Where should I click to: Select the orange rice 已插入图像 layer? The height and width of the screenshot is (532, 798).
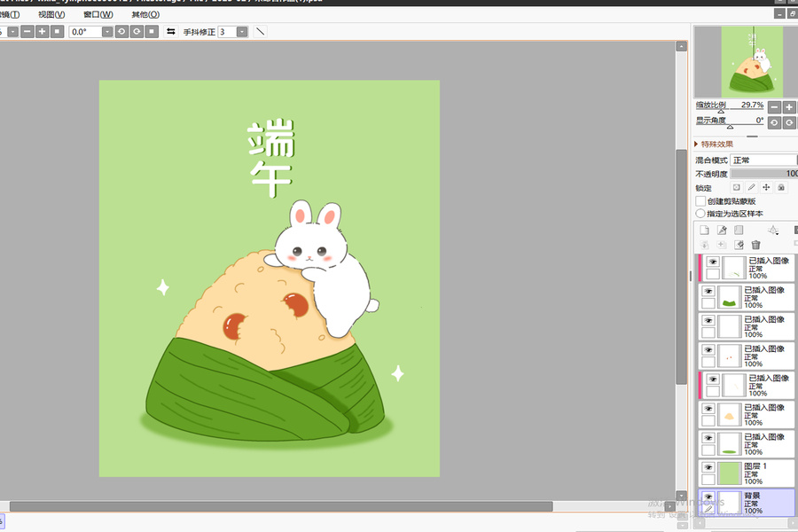pos(746,415)
